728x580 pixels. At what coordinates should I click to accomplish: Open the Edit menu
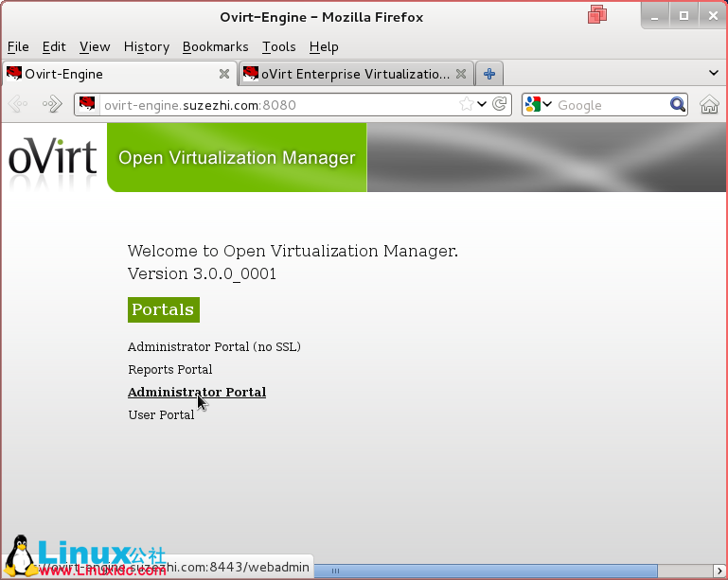coord(54,47)
